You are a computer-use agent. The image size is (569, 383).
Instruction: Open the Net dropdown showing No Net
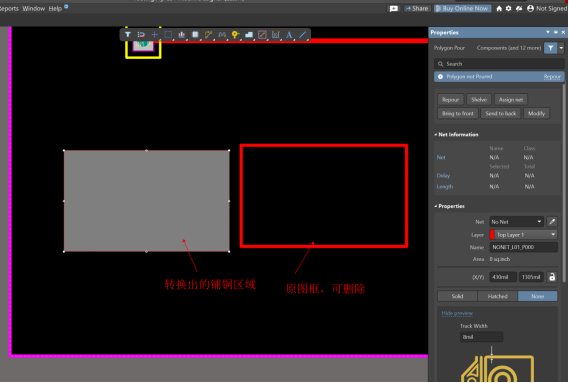(x=516, y=222)
